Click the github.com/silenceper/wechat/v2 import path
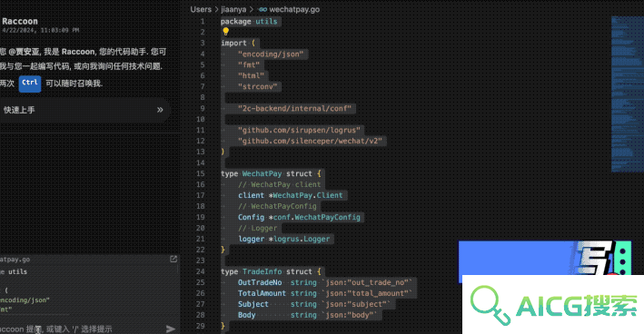644x334 pixels. pyautogui.click(x=310, y=141)
